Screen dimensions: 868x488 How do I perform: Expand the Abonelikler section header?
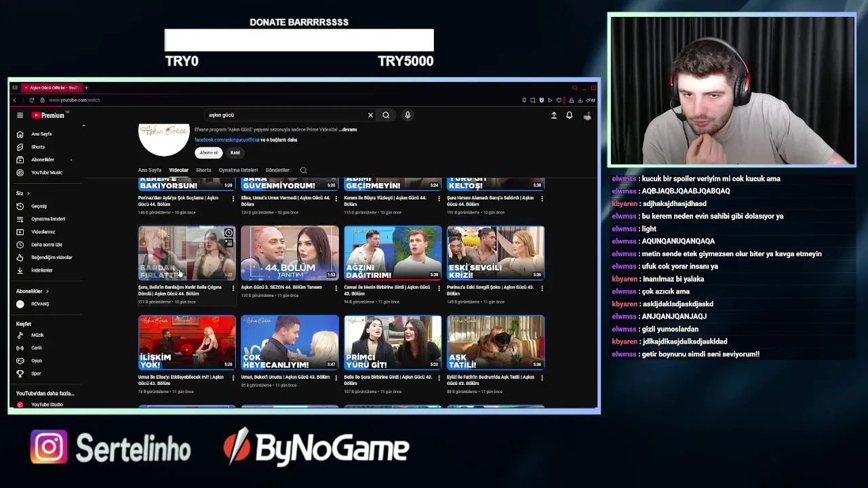point(32,291)
